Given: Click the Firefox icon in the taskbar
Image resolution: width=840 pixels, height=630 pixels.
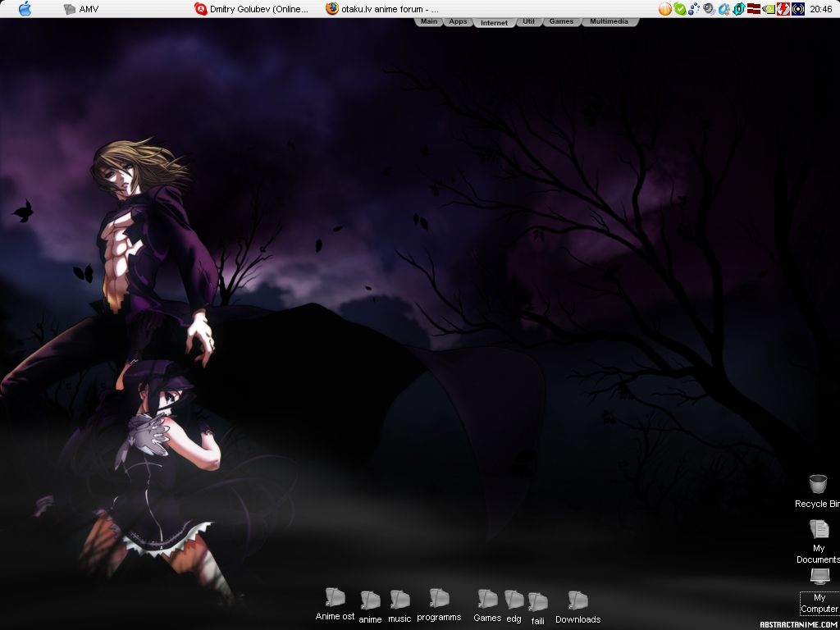Looking at the screenshot, I should pos(332,8).
